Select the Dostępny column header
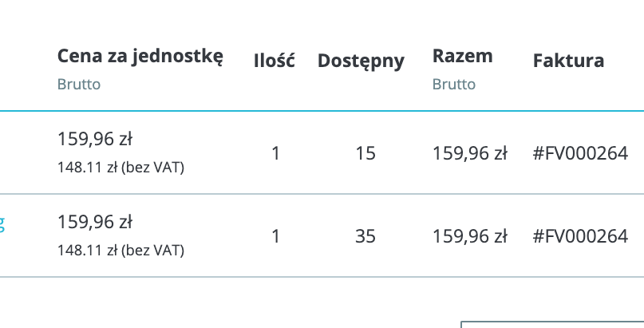Image resolution: width=644 pixels, height=328 pixels. pyautogui.click(x=361, y=61)
